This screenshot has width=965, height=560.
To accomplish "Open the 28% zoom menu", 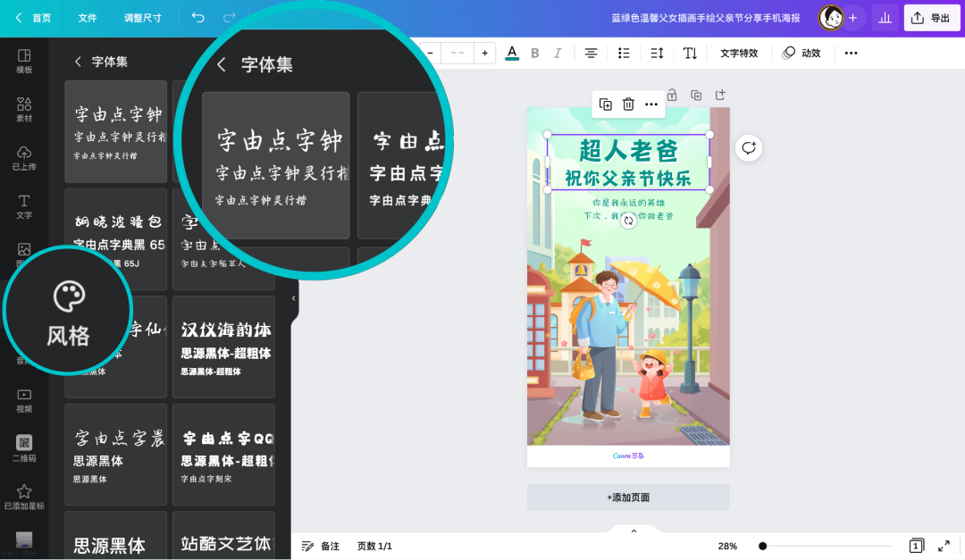I will tap(727, 546).
